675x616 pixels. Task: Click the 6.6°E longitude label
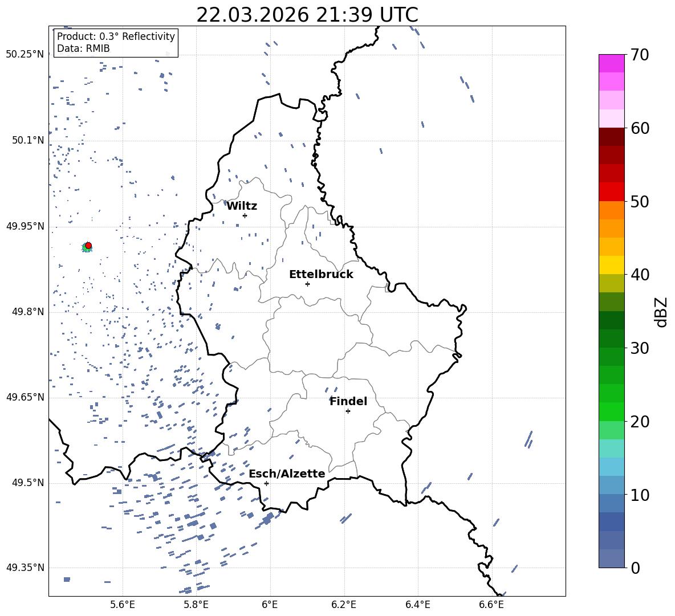[x=491, y=605]
